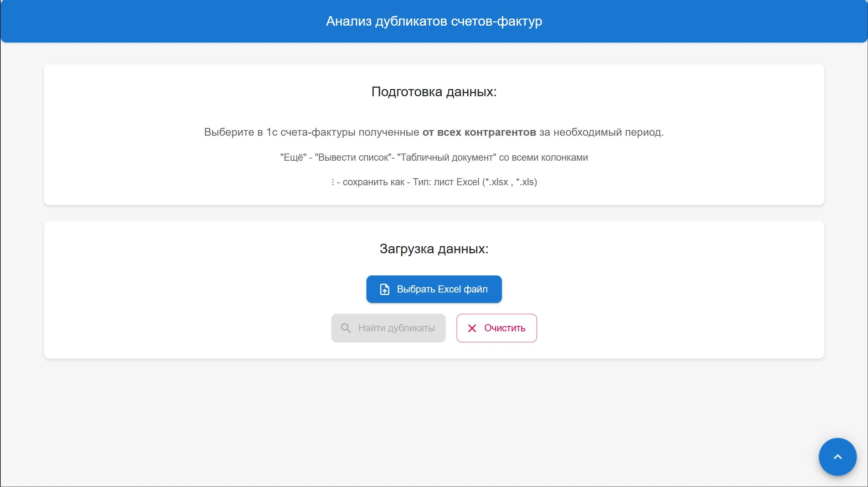868x487 pixels.
Task: Click the Выберите в 1с счета-фактуры text
Action: tap(280, 132)
